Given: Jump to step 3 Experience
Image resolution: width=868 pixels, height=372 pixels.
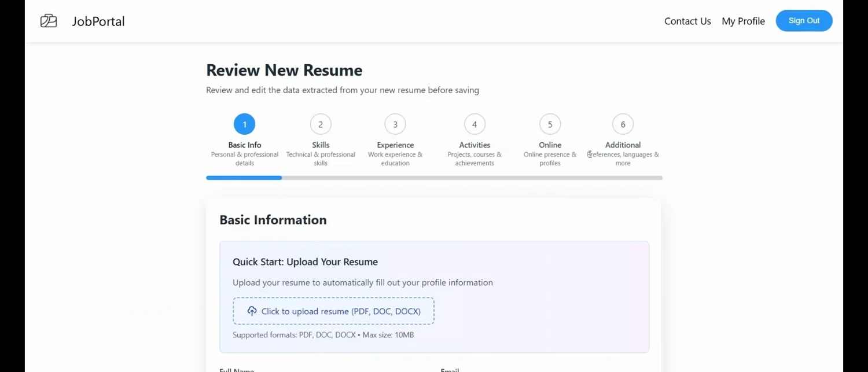Looking at the screenshot, I should click(395, 124).
